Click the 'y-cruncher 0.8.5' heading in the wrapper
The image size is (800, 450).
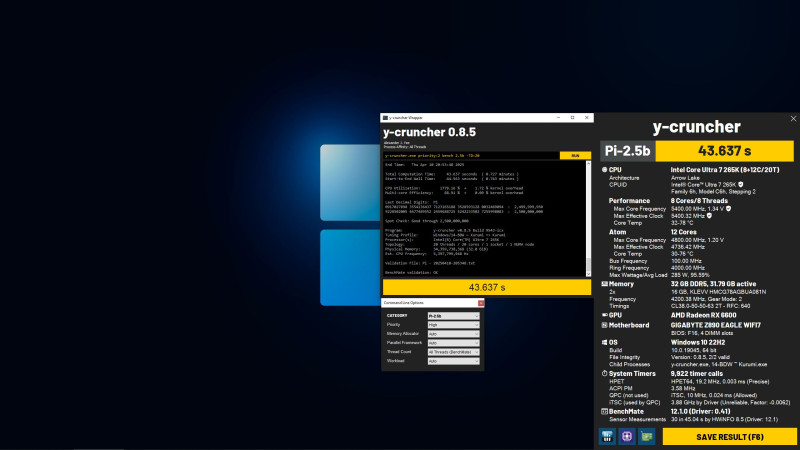tap(429, 132)
